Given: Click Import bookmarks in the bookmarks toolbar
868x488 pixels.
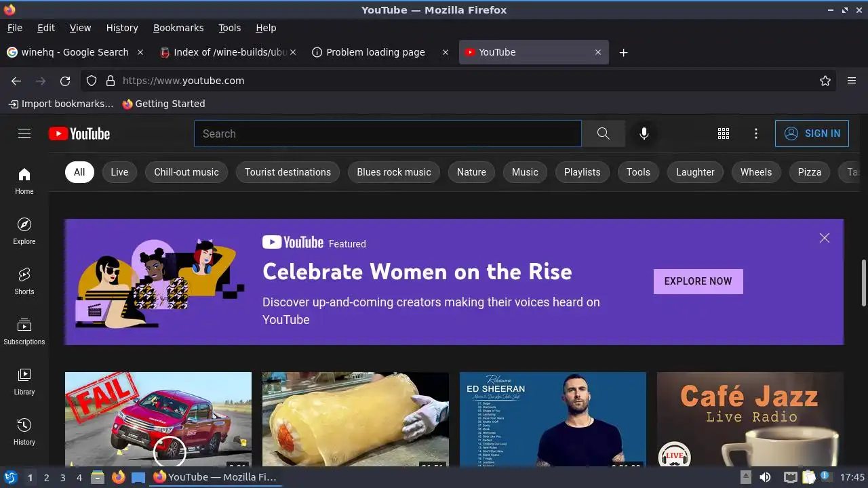Looking at the screenshot, I should 60,104.
